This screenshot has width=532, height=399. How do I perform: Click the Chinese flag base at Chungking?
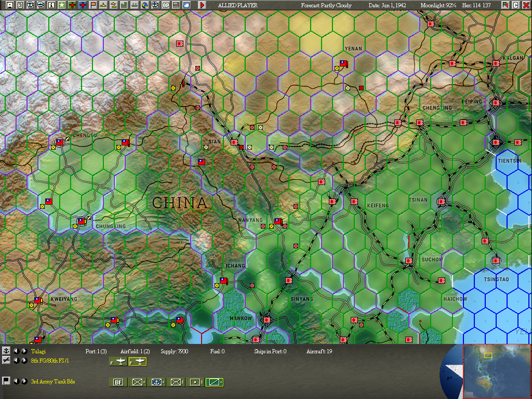click(x=81, y=221)
